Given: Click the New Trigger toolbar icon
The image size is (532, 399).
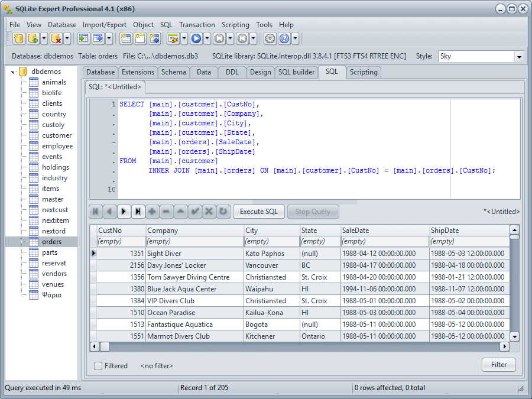Looking at the screenshot, I should [154, 38].
